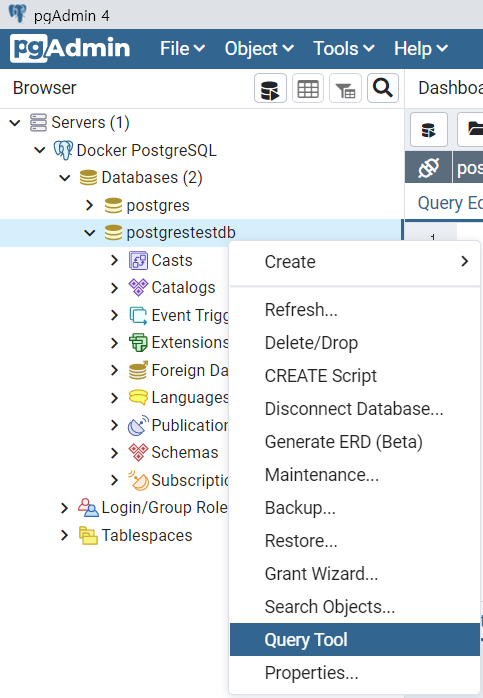Open the Tools menu
The width and height of the screenshot is (483, 698).
344,49
